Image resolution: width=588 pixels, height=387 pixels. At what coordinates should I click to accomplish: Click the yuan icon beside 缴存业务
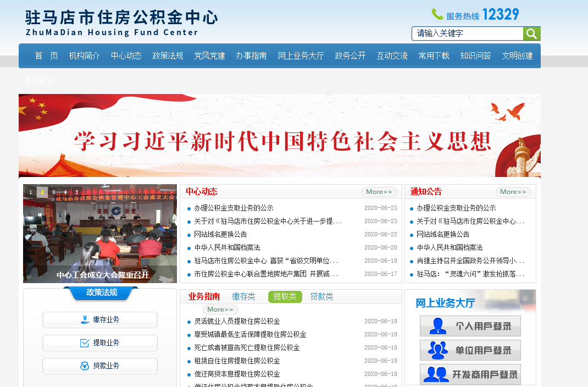[85, 319]
